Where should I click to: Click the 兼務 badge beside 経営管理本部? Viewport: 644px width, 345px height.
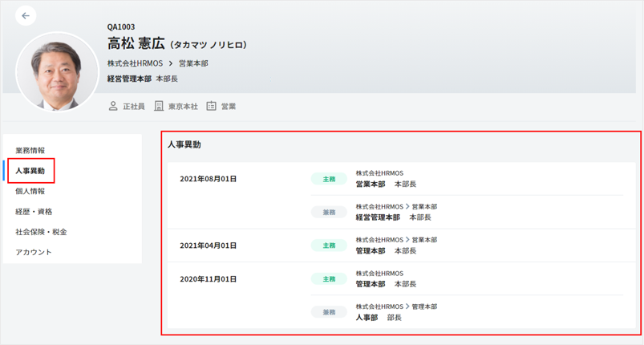[329, 212]
